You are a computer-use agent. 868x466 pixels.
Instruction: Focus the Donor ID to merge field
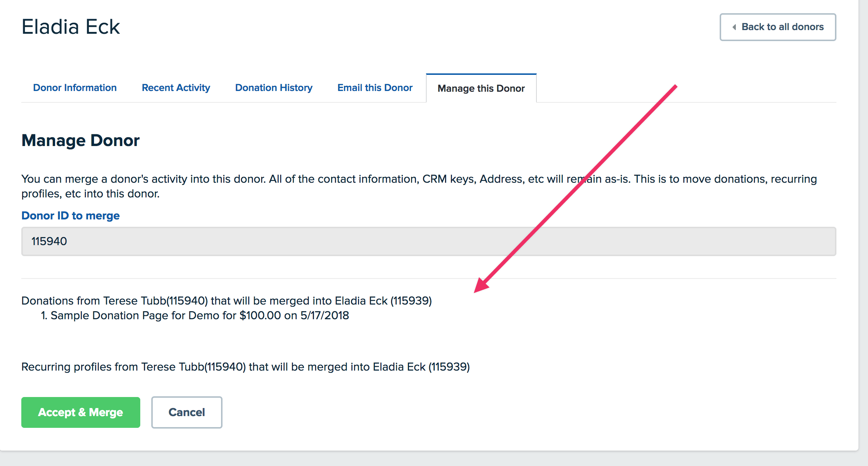(x=428, y=241)
